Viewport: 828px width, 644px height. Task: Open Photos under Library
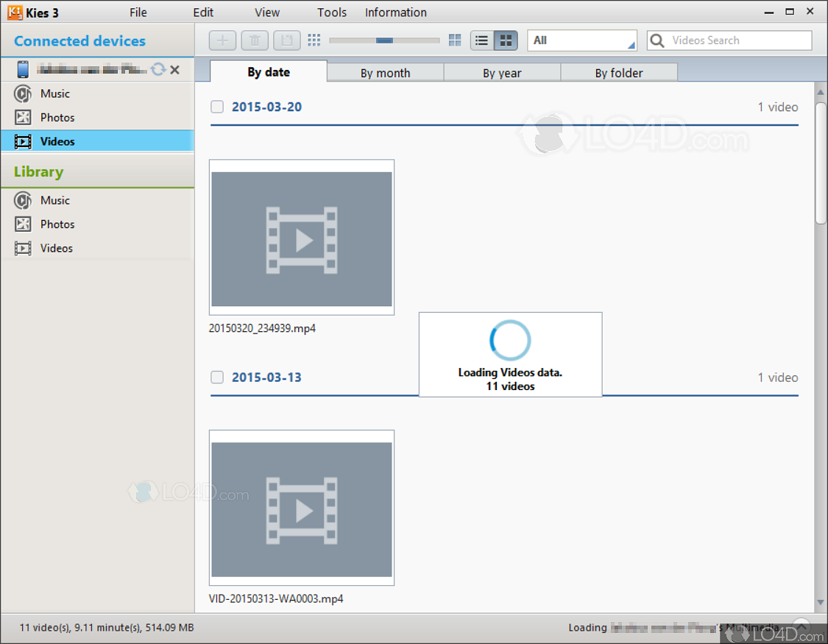(x=98, y=224)
